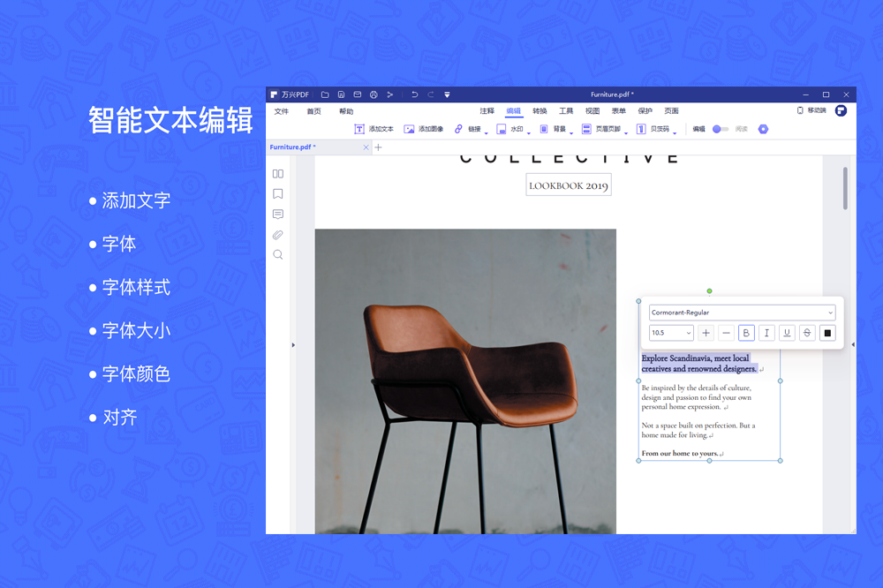Click the 添加文本 add text tool
This screenshot has width=883, height=588.
pyautogui.click(x=374, y=129)
